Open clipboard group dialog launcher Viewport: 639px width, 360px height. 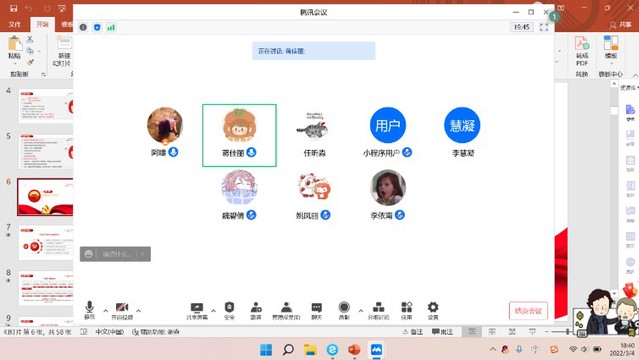[43, 74]
